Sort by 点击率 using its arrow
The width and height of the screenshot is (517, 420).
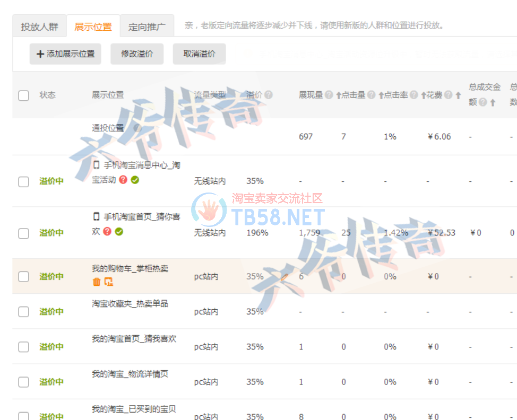424,95
